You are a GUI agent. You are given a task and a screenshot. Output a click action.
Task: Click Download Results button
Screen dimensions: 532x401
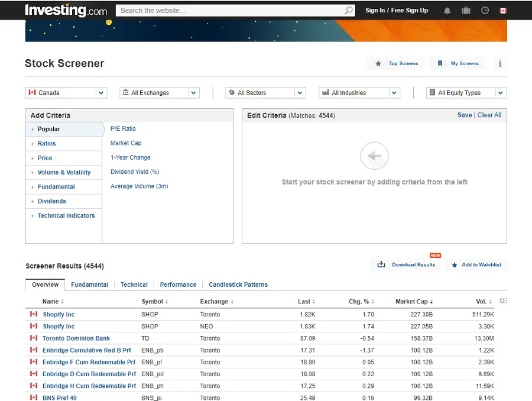point(407,265)
